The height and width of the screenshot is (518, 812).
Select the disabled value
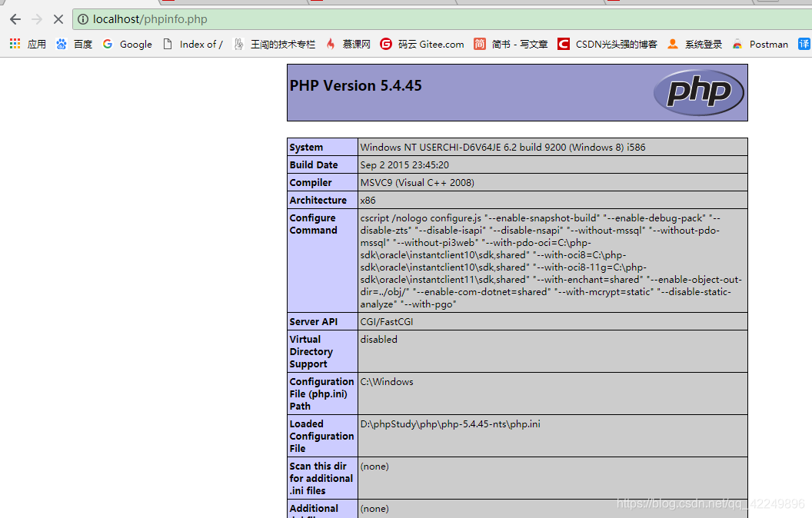(x=379, y=339)
